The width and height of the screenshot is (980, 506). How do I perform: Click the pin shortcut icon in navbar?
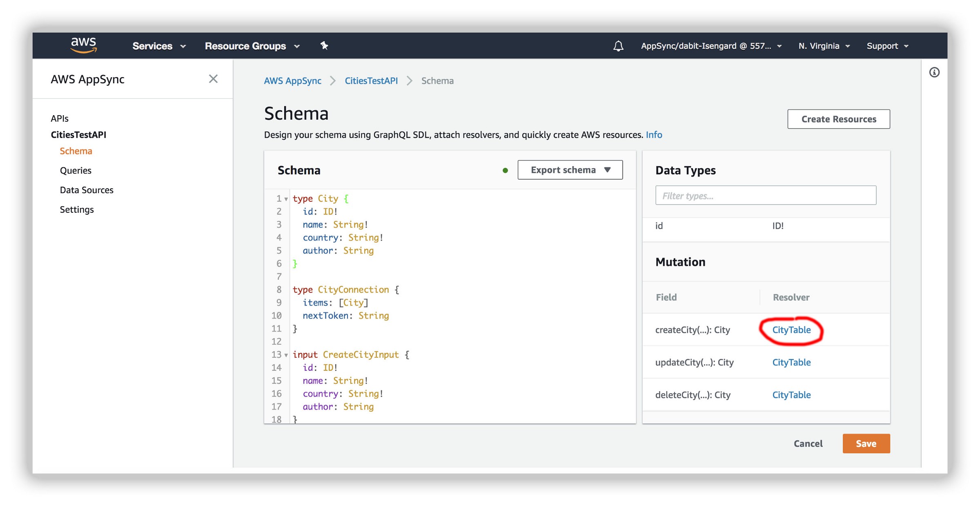(x=324, y=46)
